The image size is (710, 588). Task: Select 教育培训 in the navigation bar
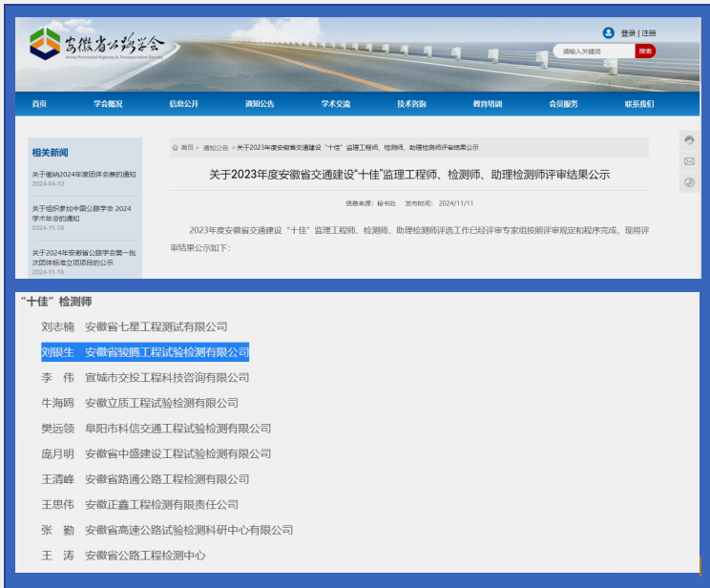(x=488, y=104)
